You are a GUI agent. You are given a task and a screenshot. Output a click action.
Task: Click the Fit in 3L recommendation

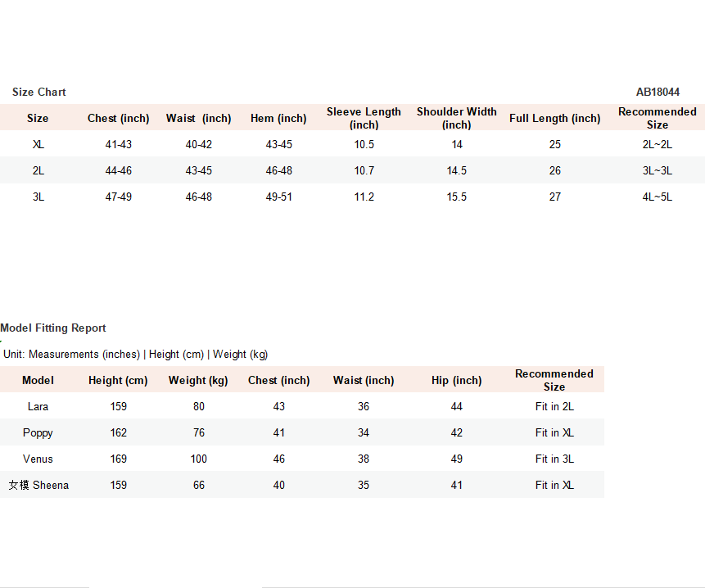(554, 459)
